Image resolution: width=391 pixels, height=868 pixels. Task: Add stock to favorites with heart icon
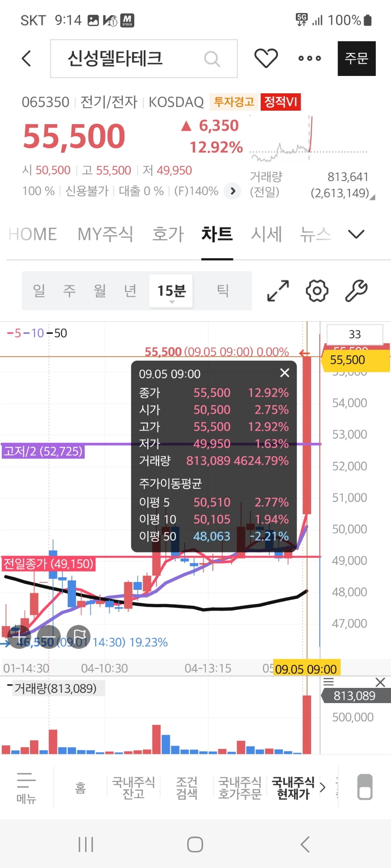point(266,58)
